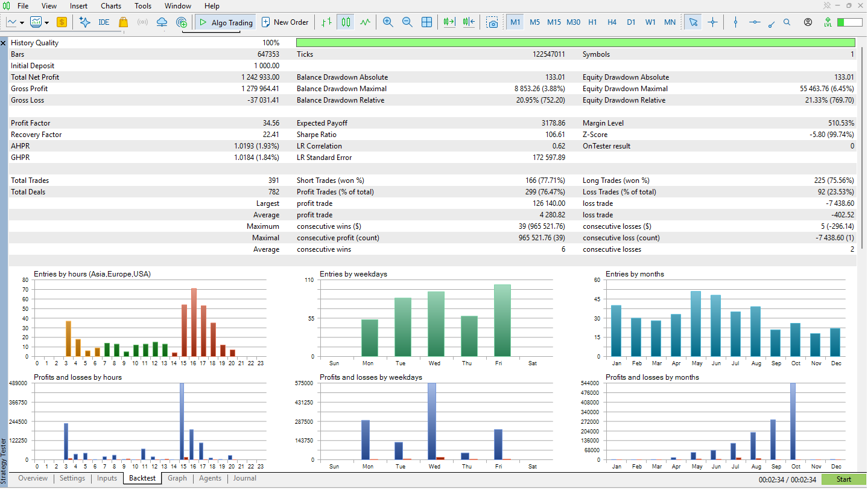Image resolution: width=868 pixels, height=489 pixels.
Task: Open the user account profile icon
Action: click(x=808, y=22)
